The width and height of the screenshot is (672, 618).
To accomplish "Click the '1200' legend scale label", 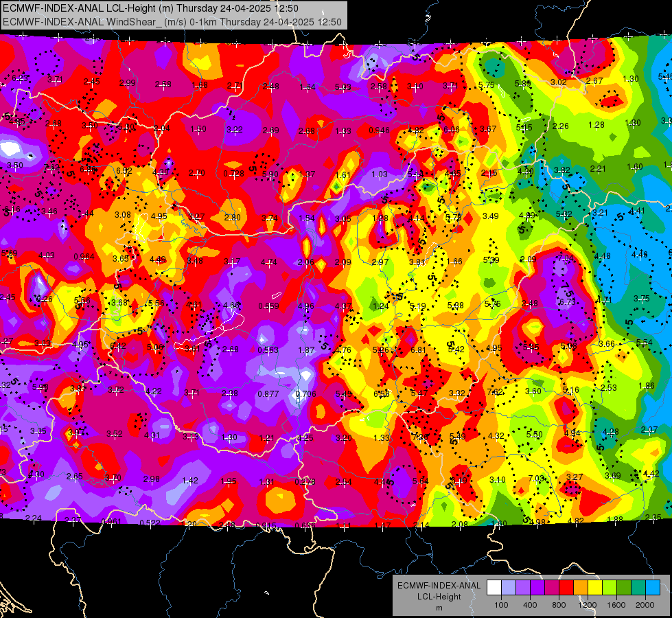I will point(588,605).
